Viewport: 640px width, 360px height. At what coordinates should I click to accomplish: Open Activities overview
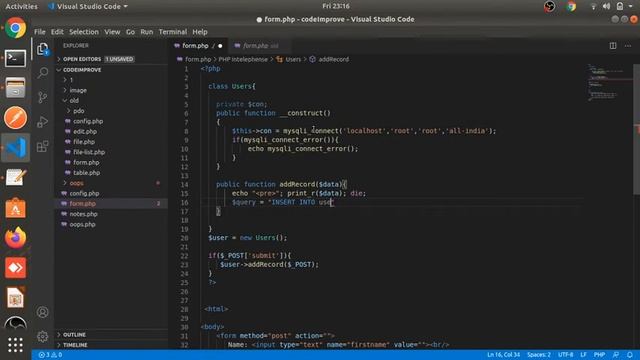pos(21,6)
